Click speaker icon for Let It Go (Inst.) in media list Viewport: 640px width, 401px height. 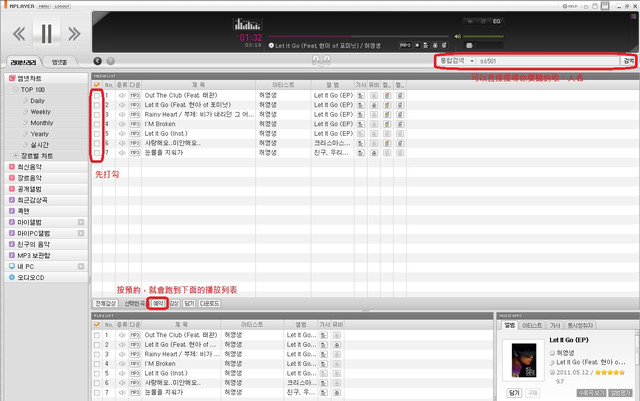pos(122,134)
